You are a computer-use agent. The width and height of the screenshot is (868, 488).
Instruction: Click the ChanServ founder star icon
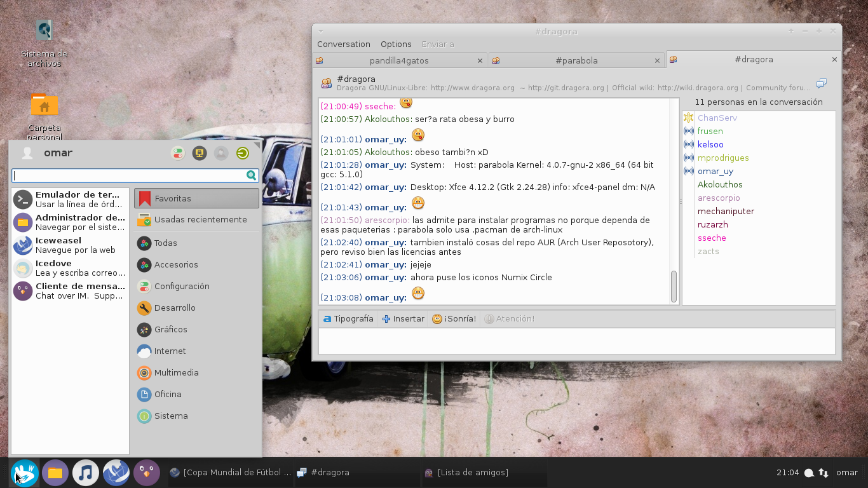pos(689,118)
